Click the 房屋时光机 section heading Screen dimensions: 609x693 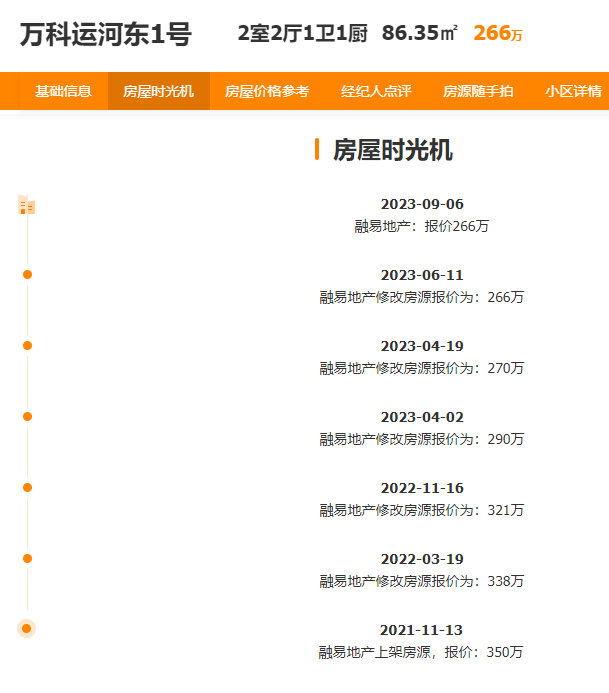pyautogui.click(x=392, y=150)
